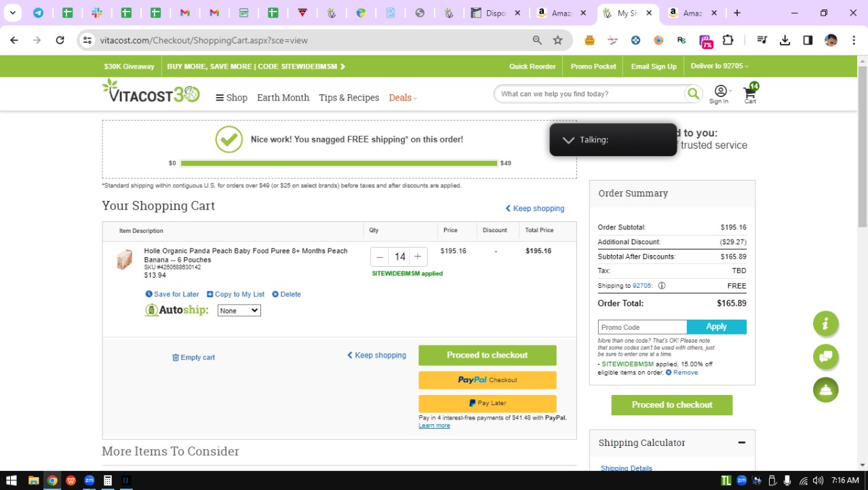Screen dimensions: 868x490
Task: Open the Autoship frequency dropdown
Action: [239, 310]
